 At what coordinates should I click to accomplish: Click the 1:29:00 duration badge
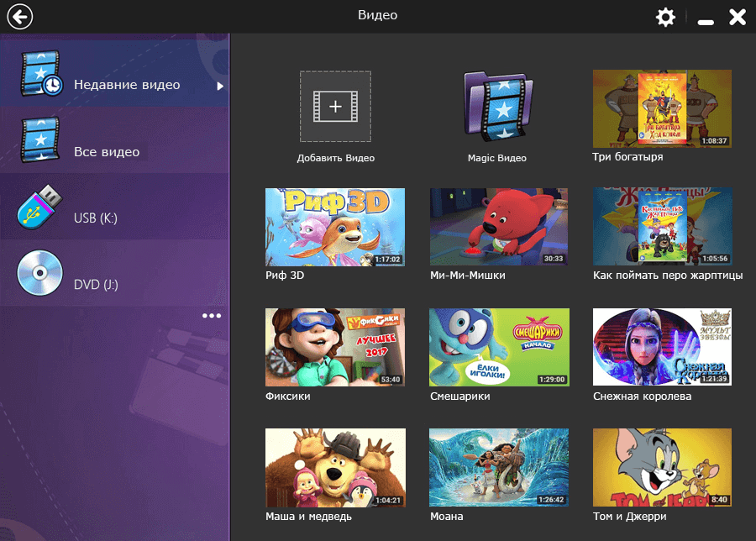552,380
